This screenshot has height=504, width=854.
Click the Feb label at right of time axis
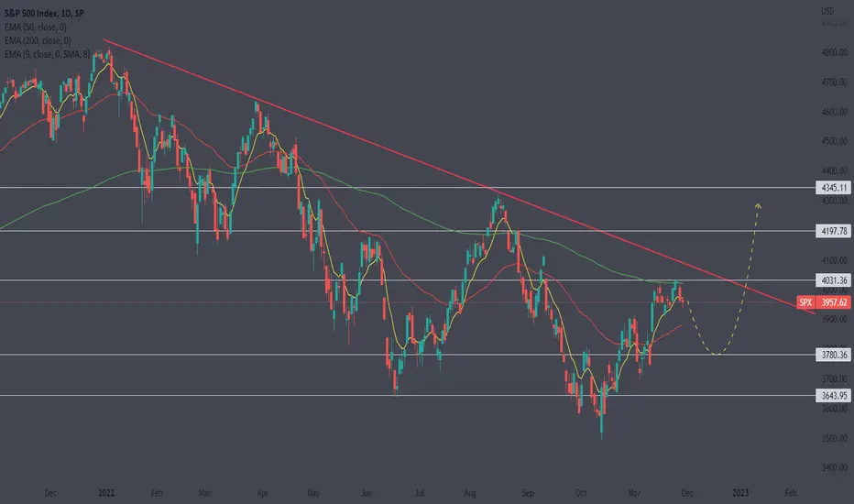pos(790,493)
